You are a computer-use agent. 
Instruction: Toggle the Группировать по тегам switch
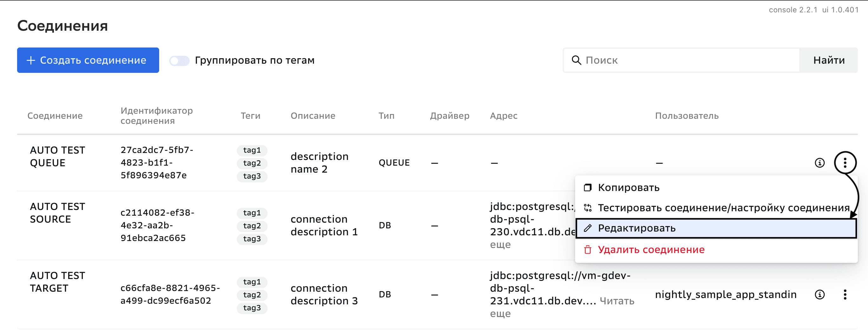(179, 60)
